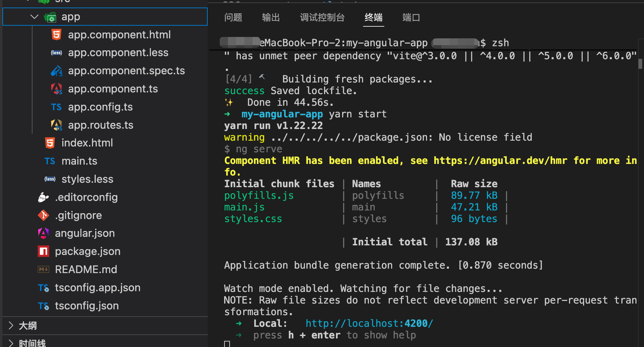Click the app folder icon

coord(50,17)
